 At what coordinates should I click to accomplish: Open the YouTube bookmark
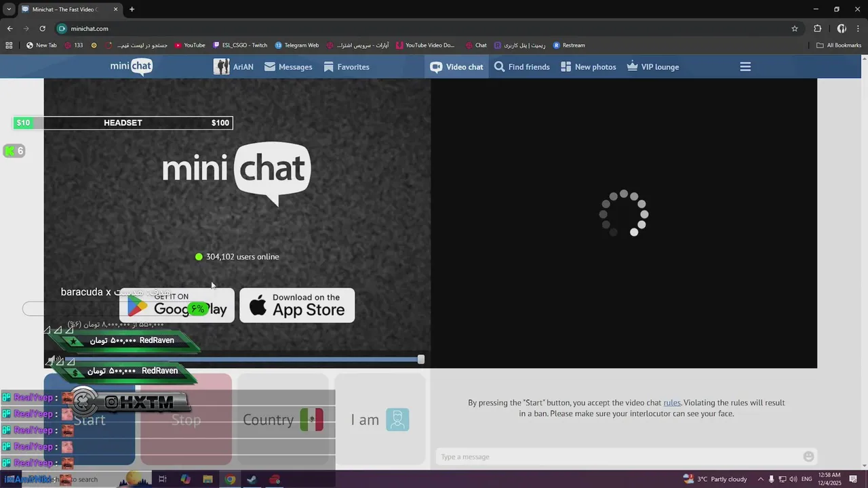(190, 45)
